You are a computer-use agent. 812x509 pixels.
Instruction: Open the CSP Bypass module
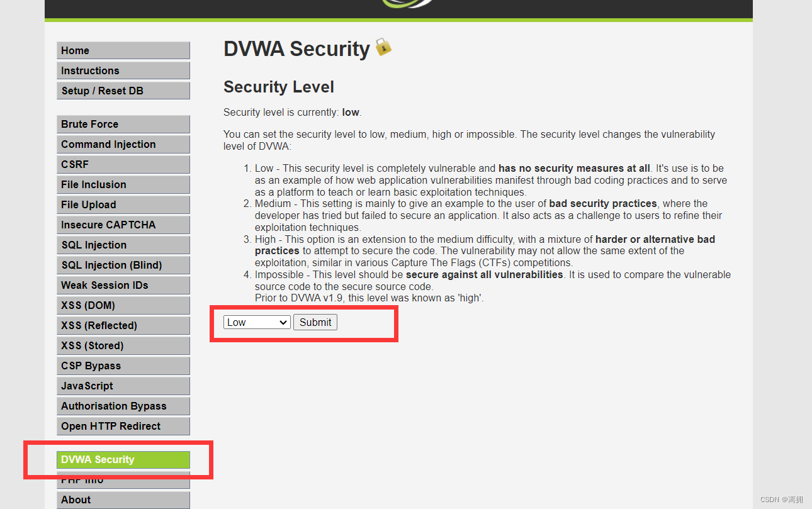(x=123, y=366)
